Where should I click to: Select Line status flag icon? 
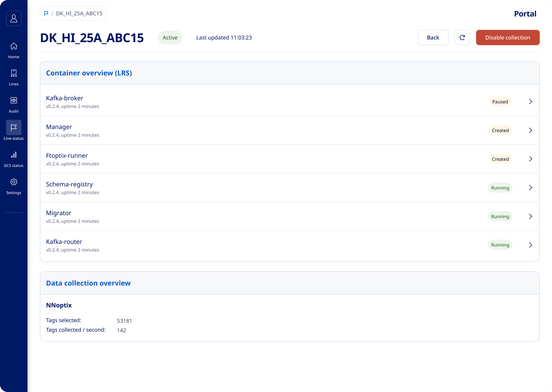click(x=14, y=127)
